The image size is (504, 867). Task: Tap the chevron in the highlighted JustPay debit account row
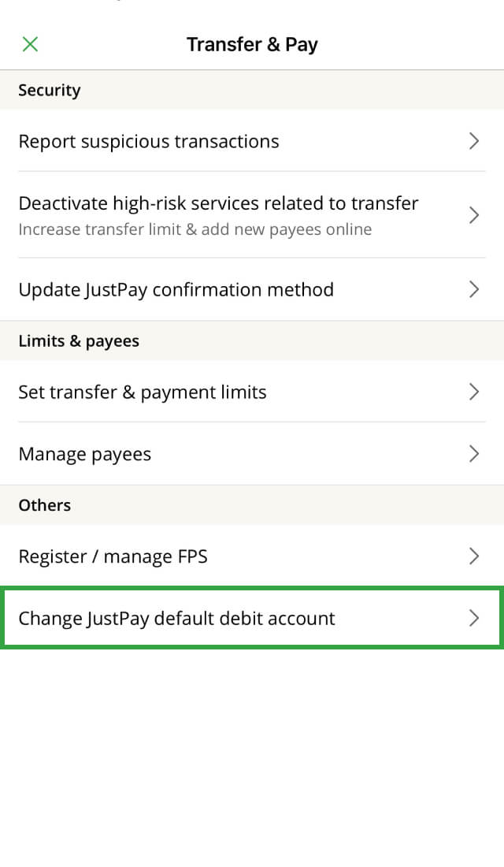click(x=473, y=618)
